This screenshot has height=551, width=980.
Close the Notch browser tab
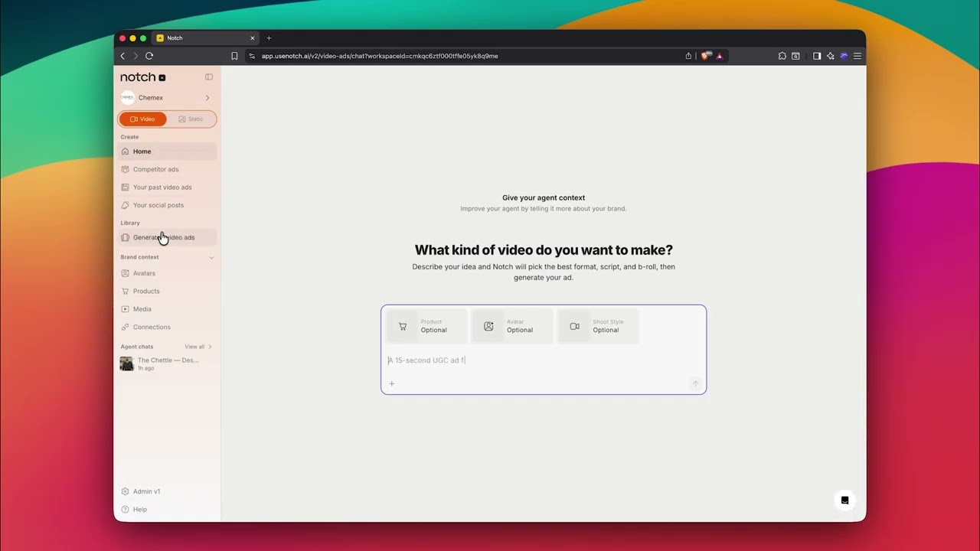pyautogui.click(x=252, y=37)
